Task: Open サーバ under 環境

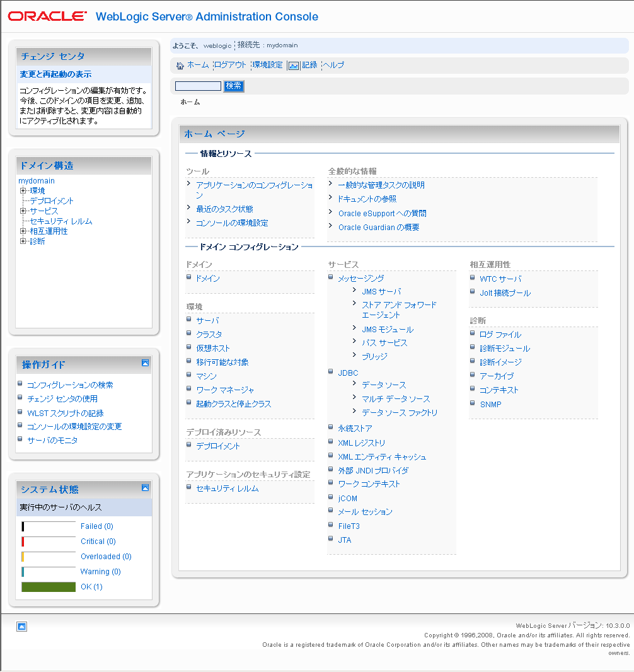Action: (x=208, y=321)
